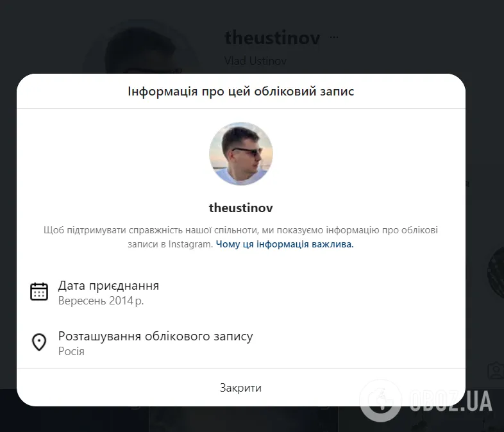
Task: Click the dimmed post thumbnail at bottom center
Action: tap(242, 419)
